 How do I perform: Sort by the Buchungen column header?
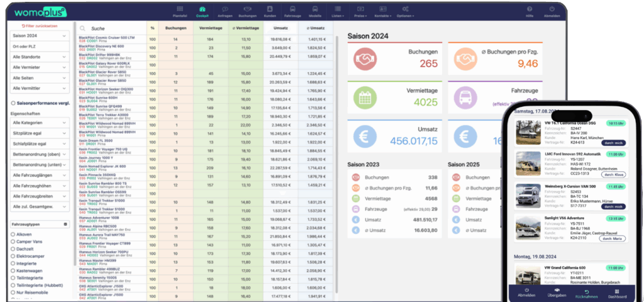point(175,28)
